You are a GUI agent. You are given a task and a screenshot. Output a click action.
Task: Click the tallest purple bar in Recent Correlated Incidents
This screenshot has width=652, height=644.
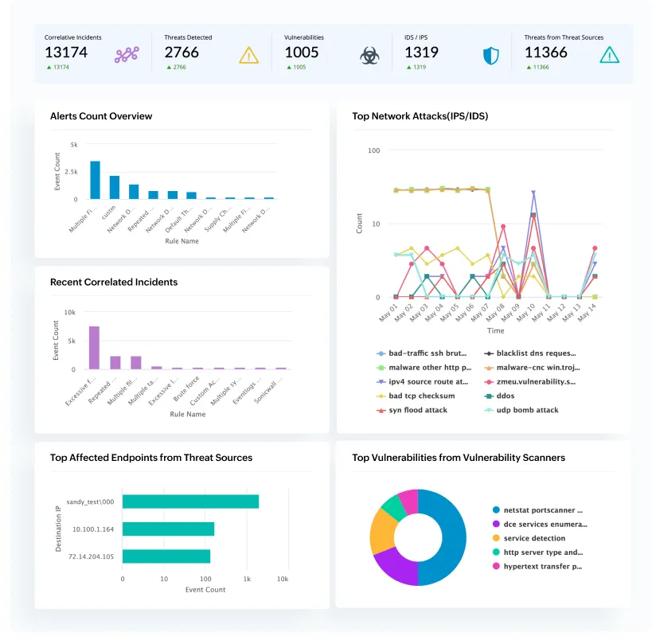point(94,348)
